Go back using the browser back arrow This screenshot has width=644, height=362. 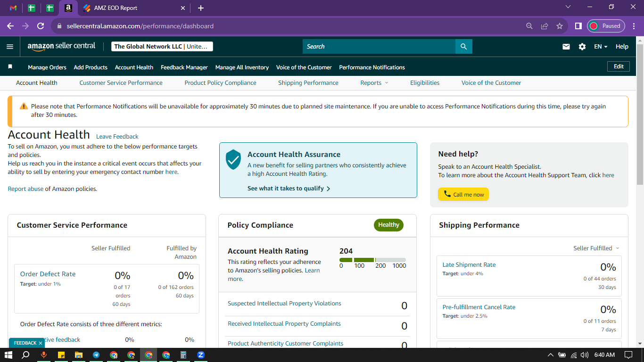(10, 26)
